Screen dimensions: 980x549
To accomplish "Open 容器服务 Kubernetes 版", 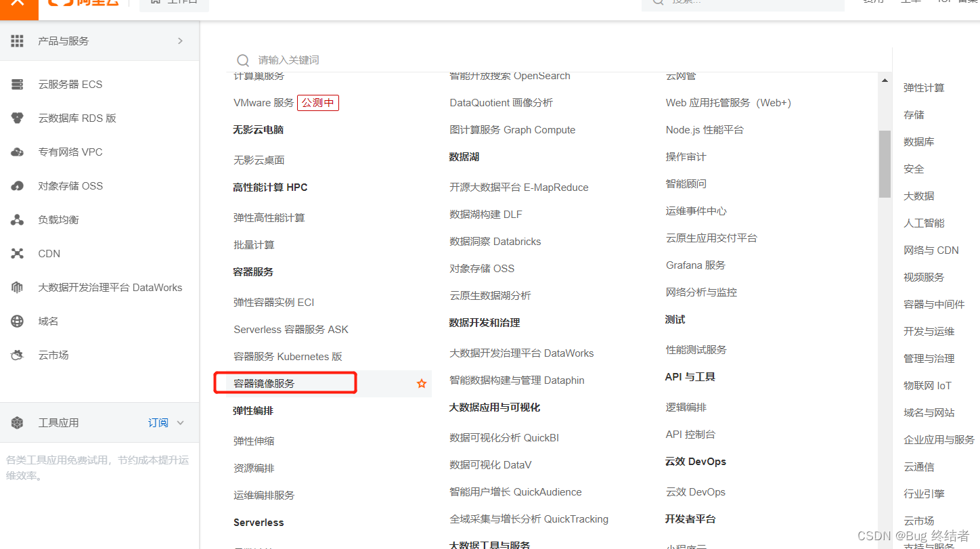I will click(288, 357).
